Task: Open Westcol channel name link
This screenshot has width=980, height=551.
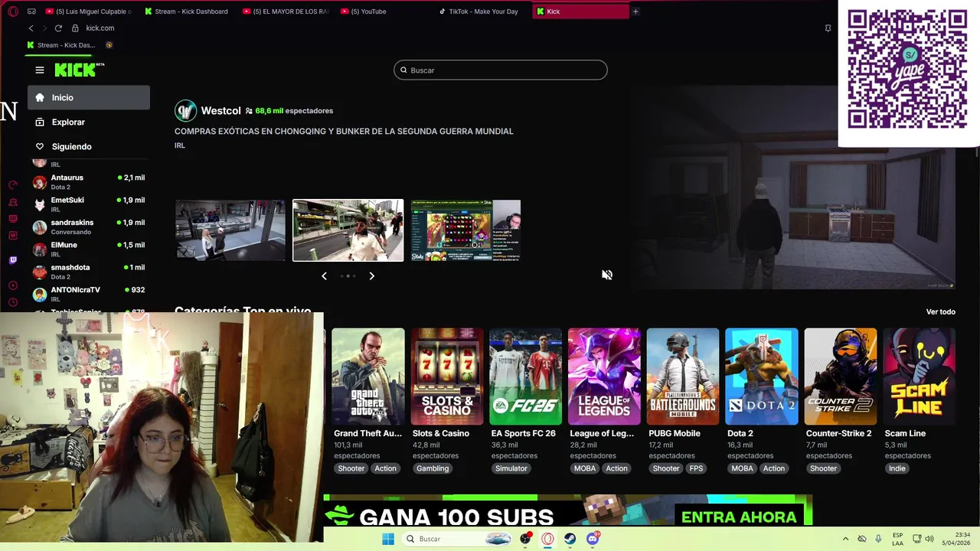Action: point(220,111)
